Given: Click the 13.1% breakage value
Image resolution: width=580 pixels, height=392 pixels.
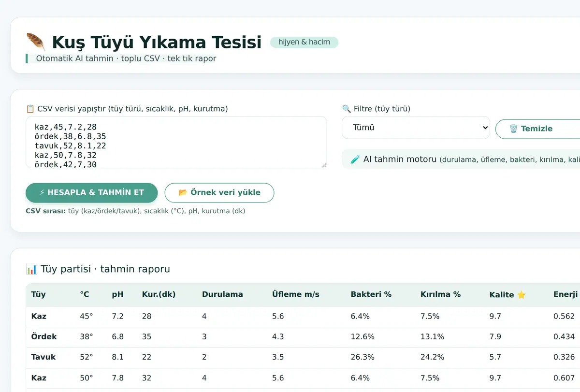Looking at the screenshot, I should (432, 336).
